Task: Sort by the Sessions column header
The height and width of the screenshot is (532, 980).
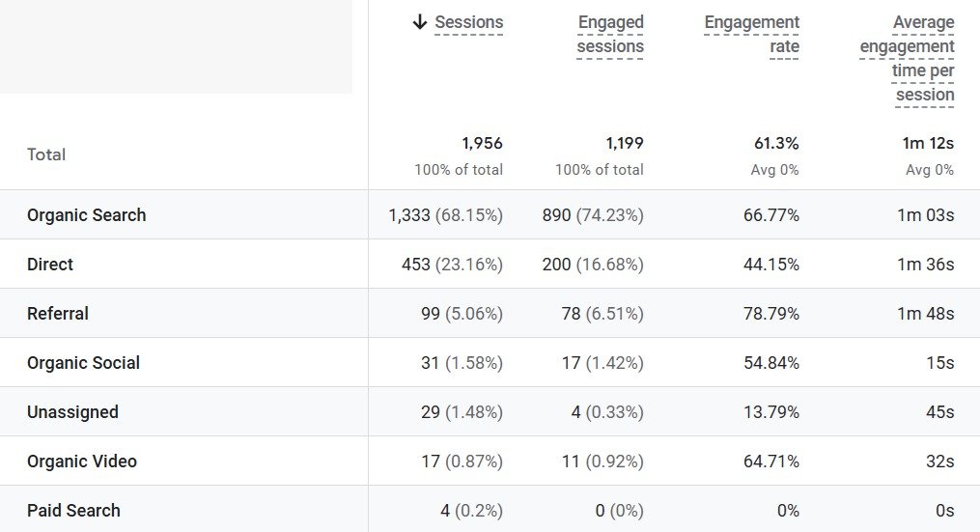Action: [x=468, y=22]
